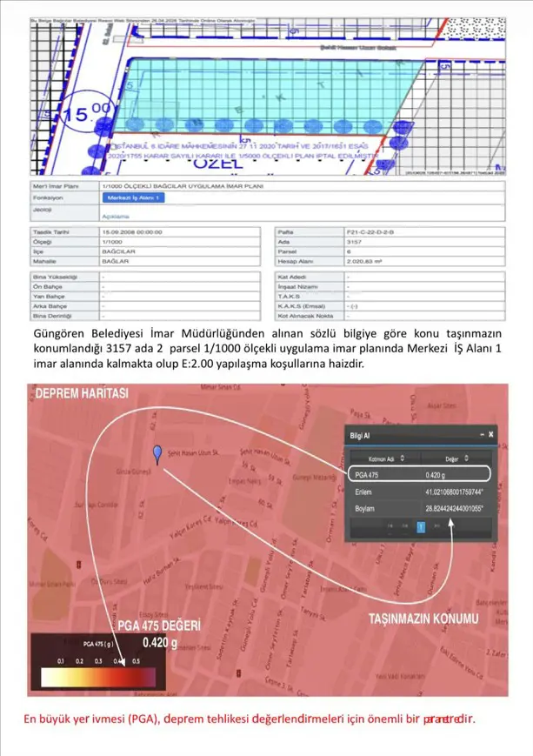Click the cyan highlighted parcel on zoning map
The height and width of the screenshot is (756, 533).
[x=268, y=97]
